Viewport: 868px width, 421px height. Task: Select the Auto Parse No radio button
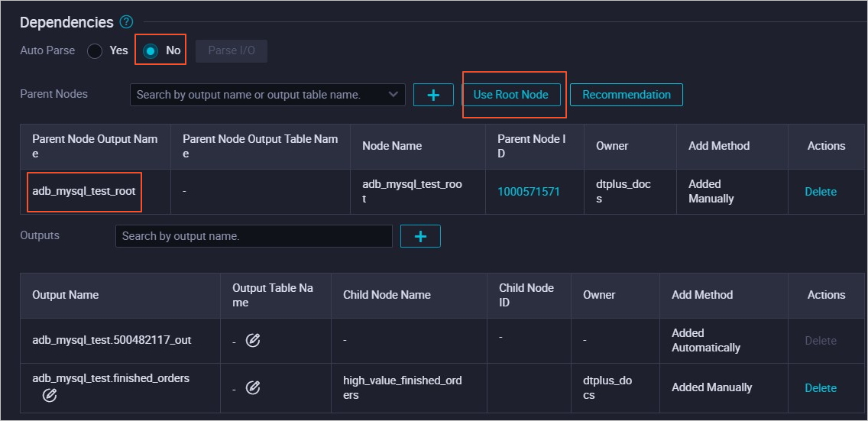click(151, 51)
